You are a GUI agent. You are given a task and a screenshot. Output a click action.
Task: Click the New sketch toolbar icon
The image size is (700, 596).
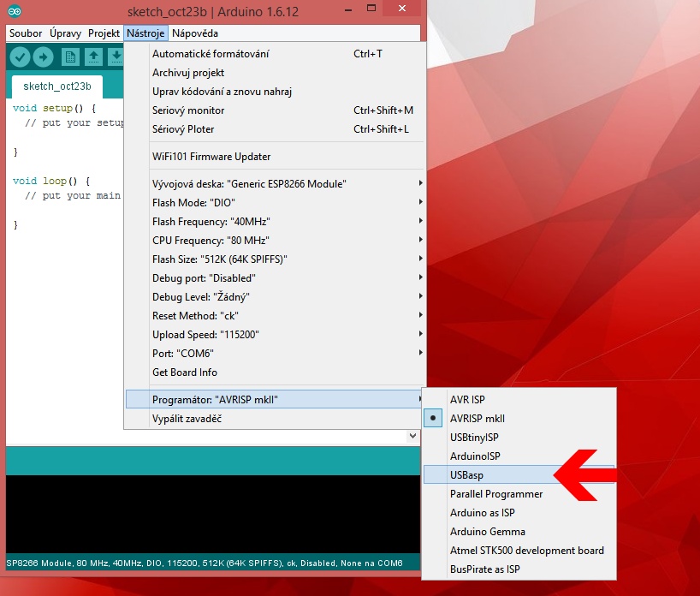(x=70, y=57)
